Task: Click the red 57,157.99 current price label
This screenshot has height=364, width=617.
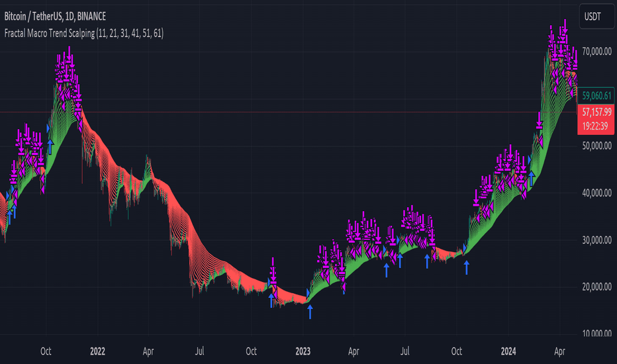Action: pos(596,113)
